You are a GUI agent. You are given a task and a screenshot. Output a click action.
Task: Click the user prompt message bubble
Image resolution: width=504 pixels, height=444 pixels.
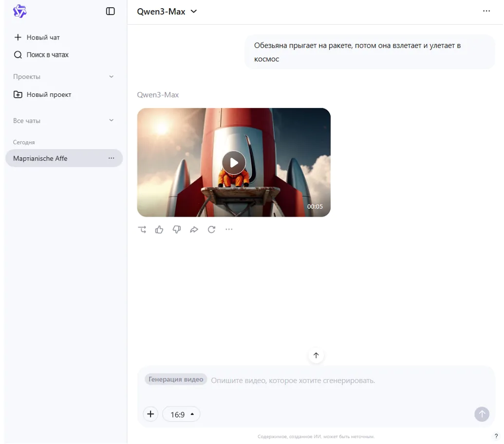[x=370, y=52]
